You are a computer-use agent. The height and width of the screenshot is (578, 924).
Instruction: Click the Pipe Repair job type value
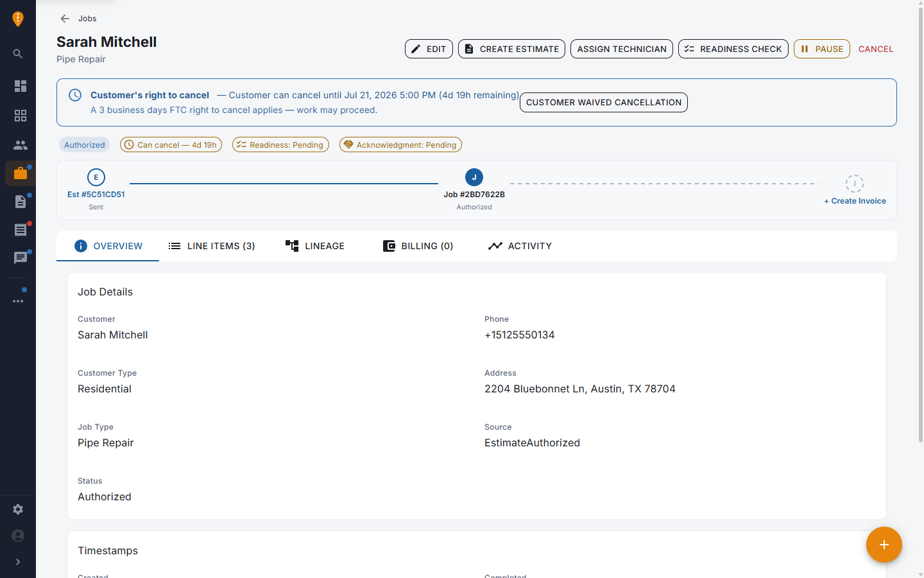pos(106,442)
